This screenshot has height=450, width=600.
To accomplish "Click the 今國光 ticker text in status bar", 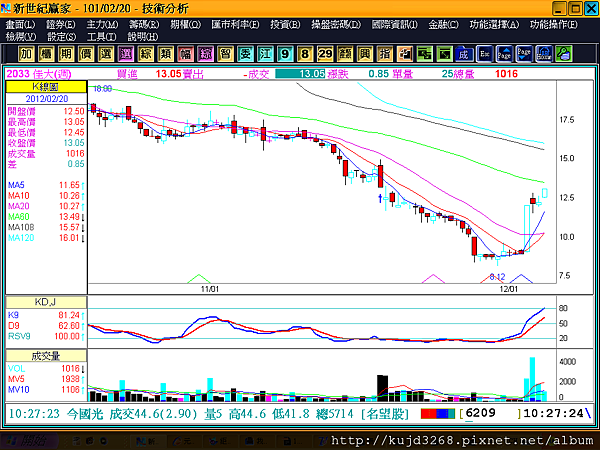I will 85,414.
